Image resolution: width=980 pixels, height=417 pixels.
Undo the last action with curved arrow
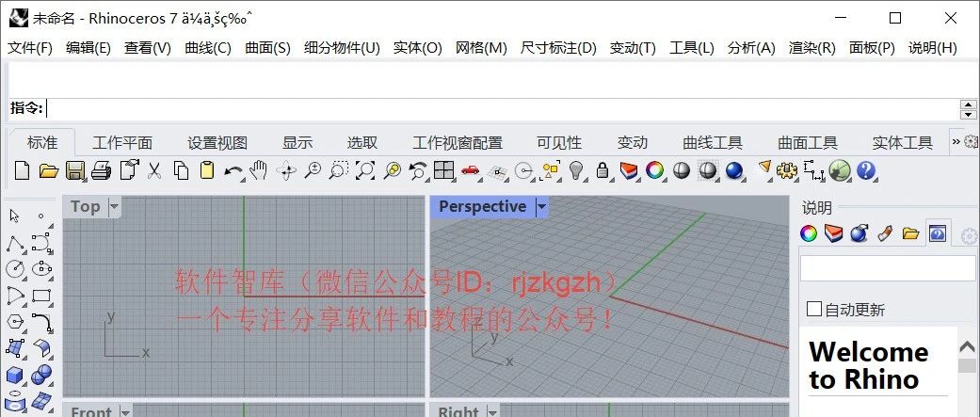click(233, 170)
